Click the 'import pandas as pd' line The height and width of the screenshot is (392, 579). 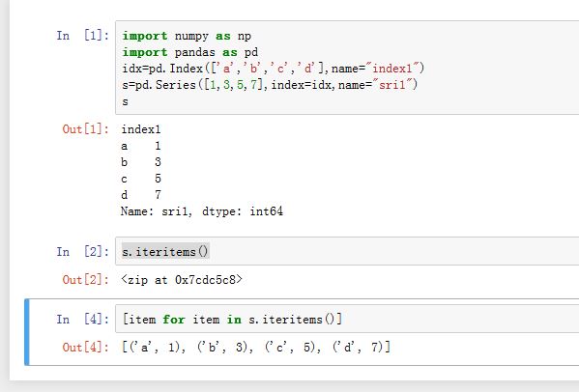(190, 52)
